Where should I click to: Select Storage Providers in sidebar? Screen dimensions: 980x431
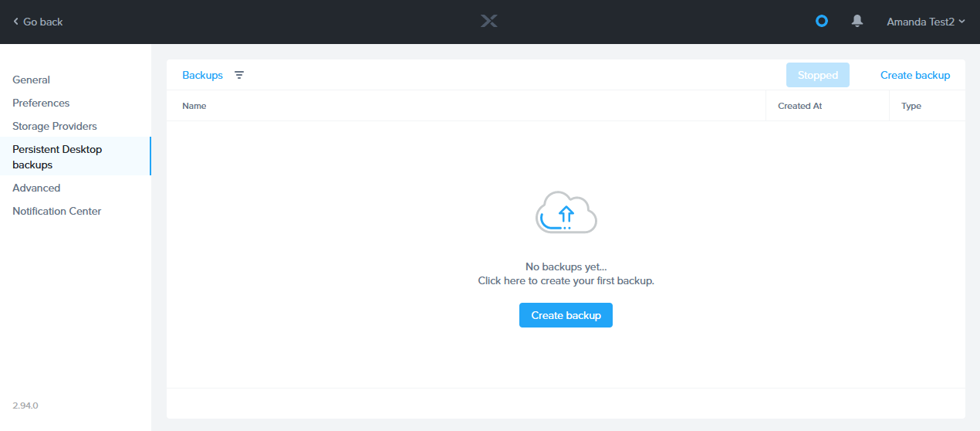point(55,126)
